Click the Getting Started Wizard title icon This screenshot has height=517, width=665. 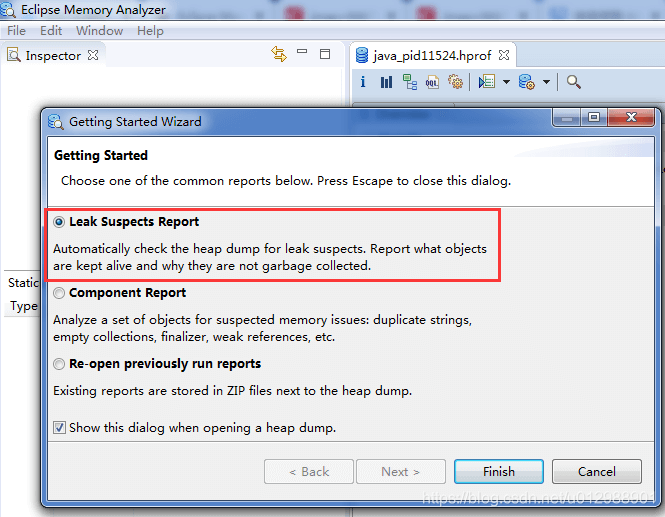click(56, 122)
